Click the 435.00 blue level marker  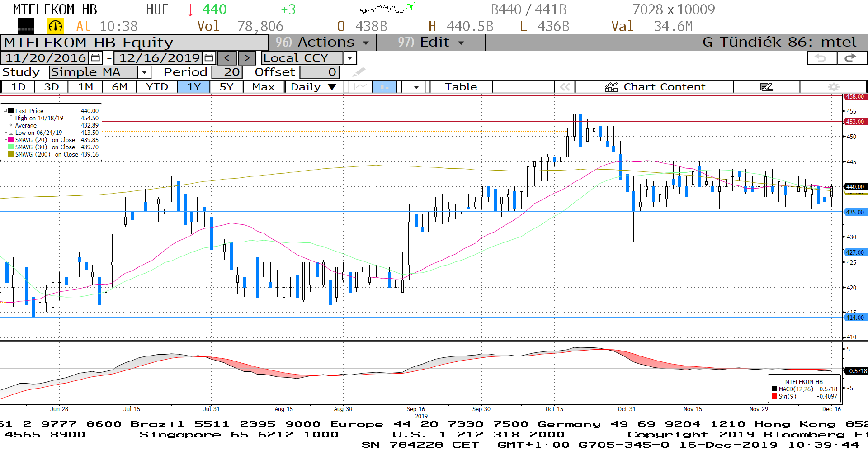pos(855,212)
